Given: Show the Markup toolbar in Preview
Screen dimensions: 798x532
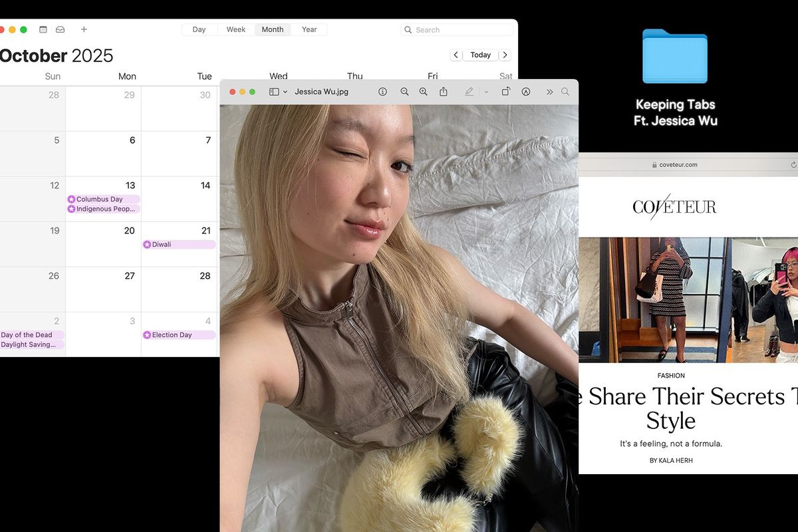Looking at the screenshot, I should [x=526, y=92].
